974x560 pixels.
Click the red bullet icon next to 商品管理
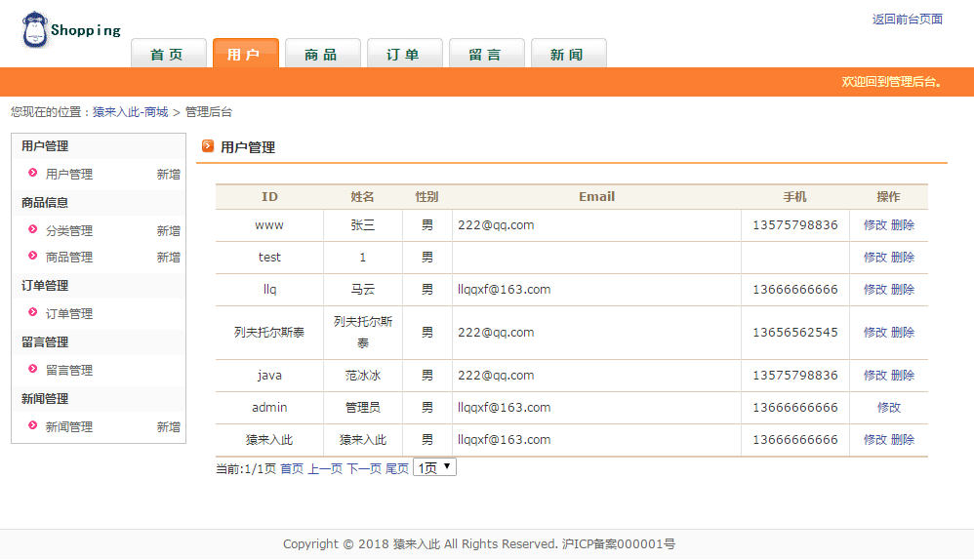(33, 256)
